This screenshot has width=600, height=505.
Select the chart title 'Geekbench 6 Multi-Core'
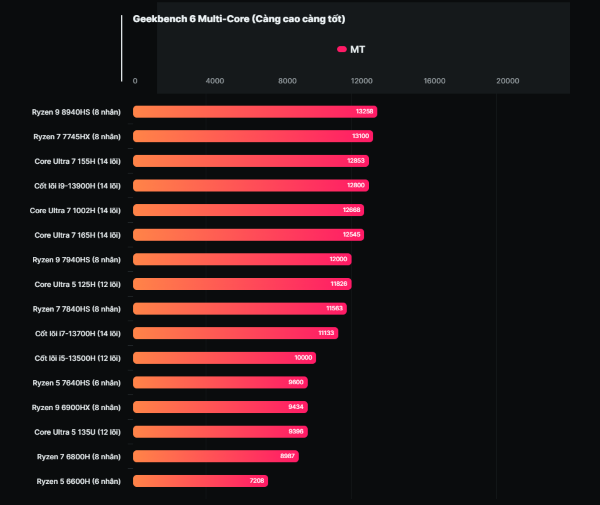pos(191,19)
